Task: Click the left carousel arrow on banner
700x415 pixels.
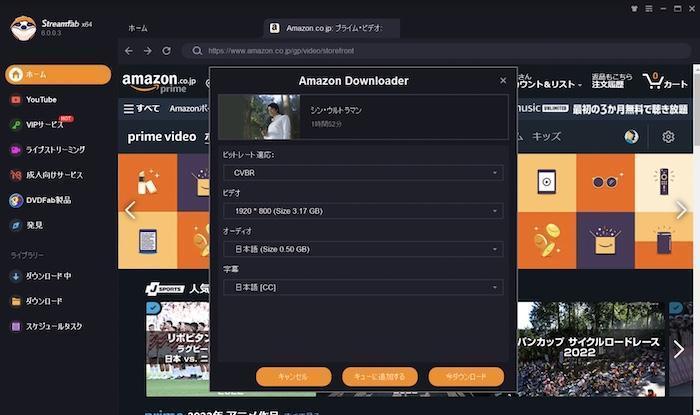Action: (130, 210)
